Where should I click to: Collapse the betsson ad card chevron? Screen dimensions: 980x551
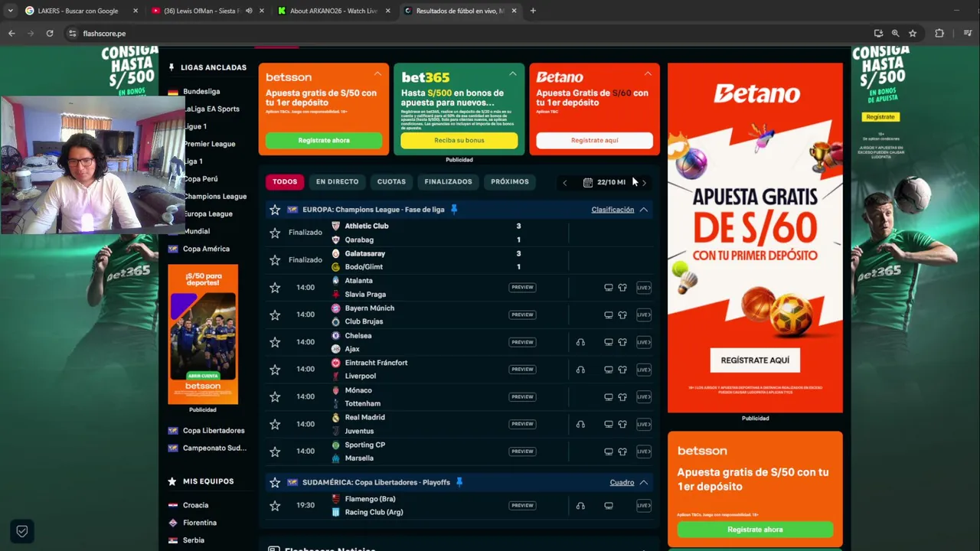point(377,73)
